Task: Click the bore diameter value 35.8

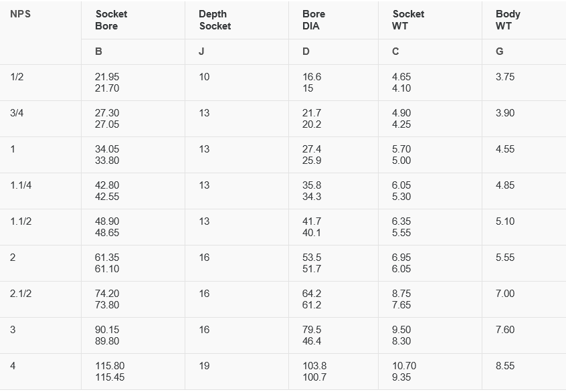Action: 312,185
